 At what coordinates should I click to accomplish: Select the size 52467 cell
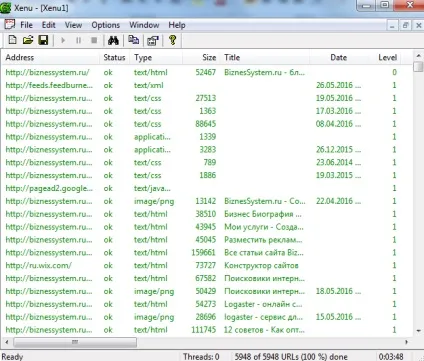(206, 72)
